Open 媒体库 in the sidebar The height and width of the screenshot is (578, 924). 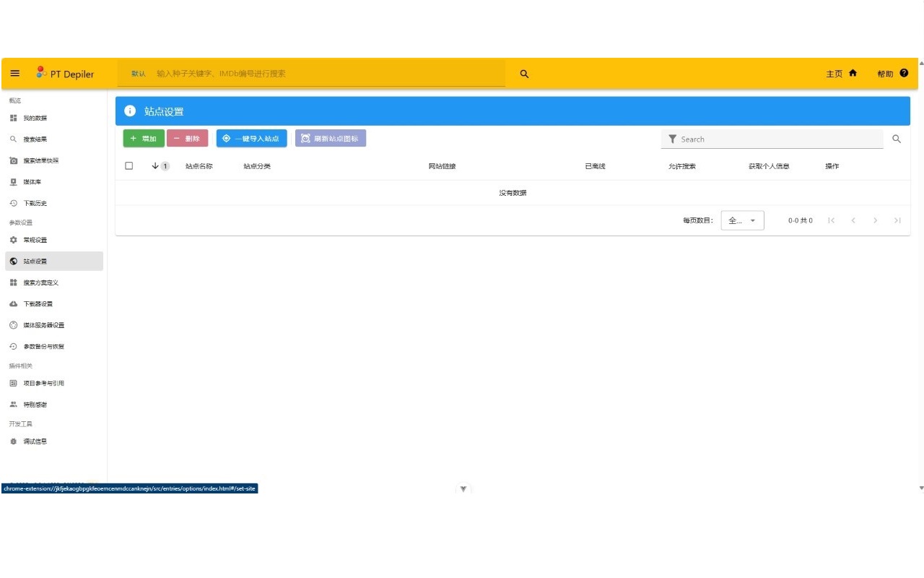pyautogui.click(x=54, y=182)
